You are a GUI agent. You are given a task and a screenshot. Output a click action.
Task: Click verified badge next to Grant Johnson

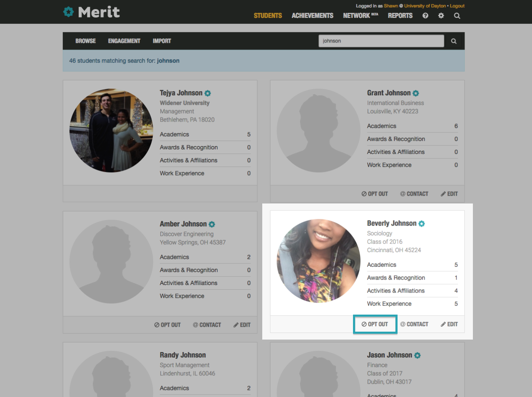pyautogui.click(x=416, y=93)
